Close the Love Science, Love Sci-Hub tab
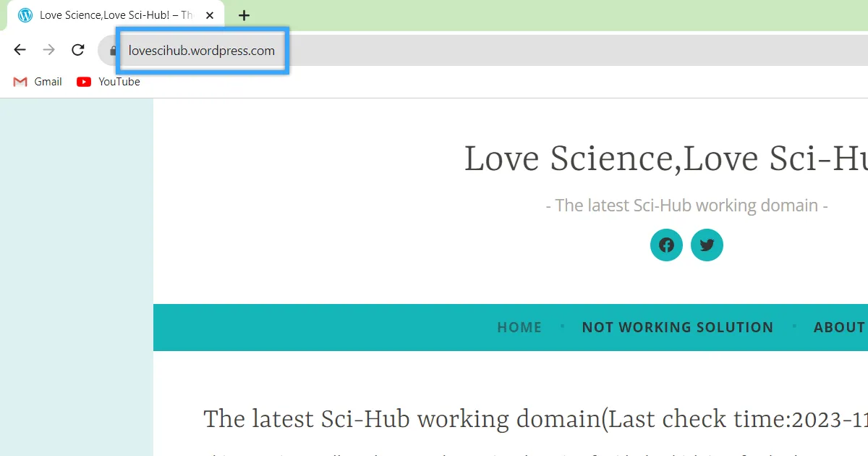The image size is (868, 456). coord(210,15)
